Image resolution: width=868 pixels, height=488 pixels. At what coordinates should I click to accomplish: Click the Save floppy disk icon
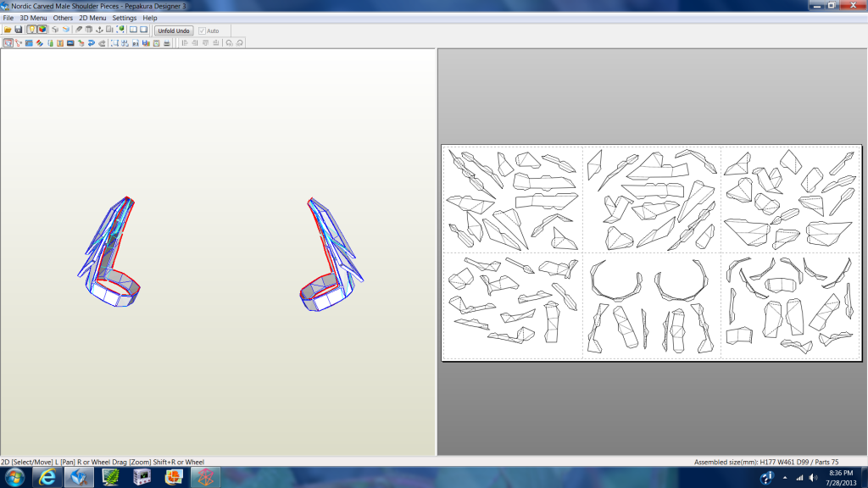tap(19, 30)
